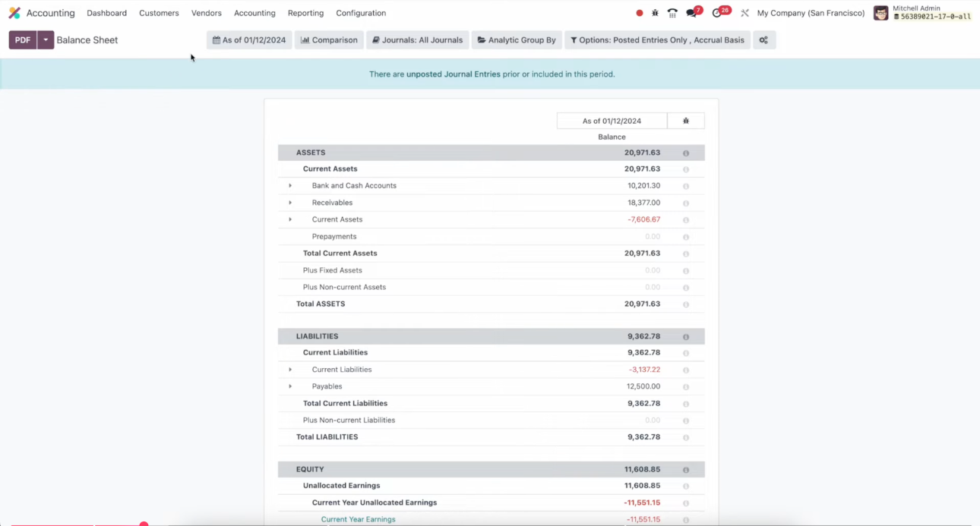Open the unposted Journal Entries link
This screenshot has height=526, width=980.
454,74
